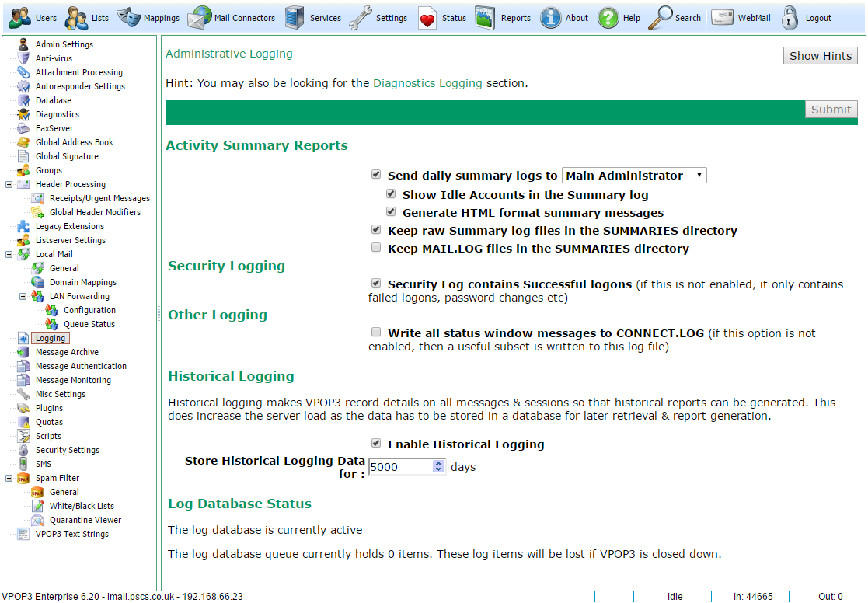Collapse the LAN Forwarding tree node
Viewport: 868px width, 603px height.
click(x=23, y=296)
